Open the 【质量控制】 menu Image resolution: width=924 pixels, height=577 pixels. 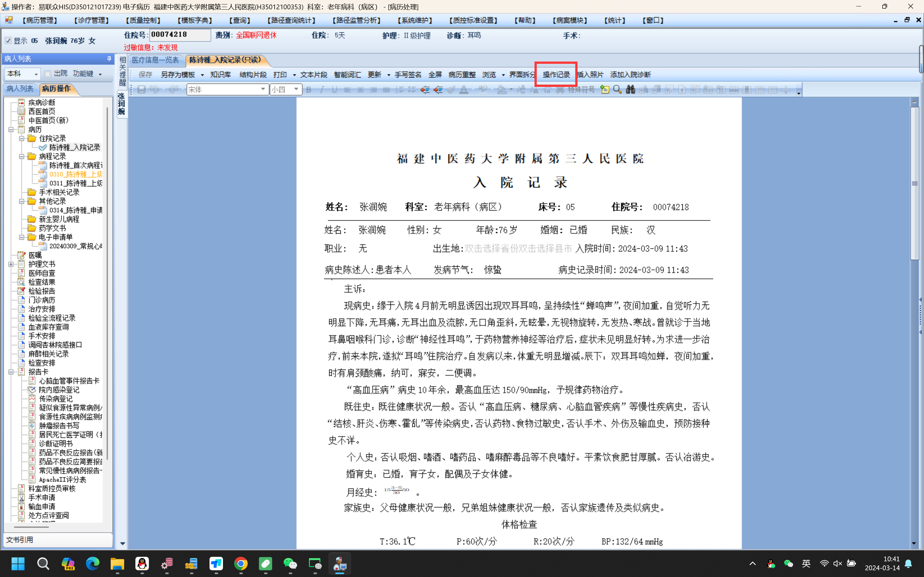pos(143,20)
